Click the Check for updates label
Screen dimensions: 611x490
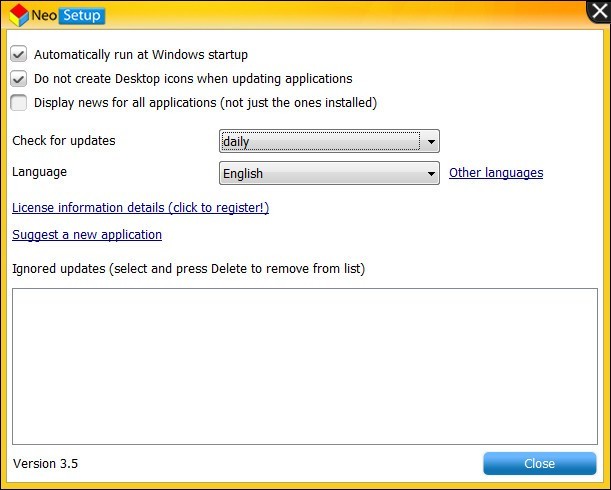tap(64, 141)
